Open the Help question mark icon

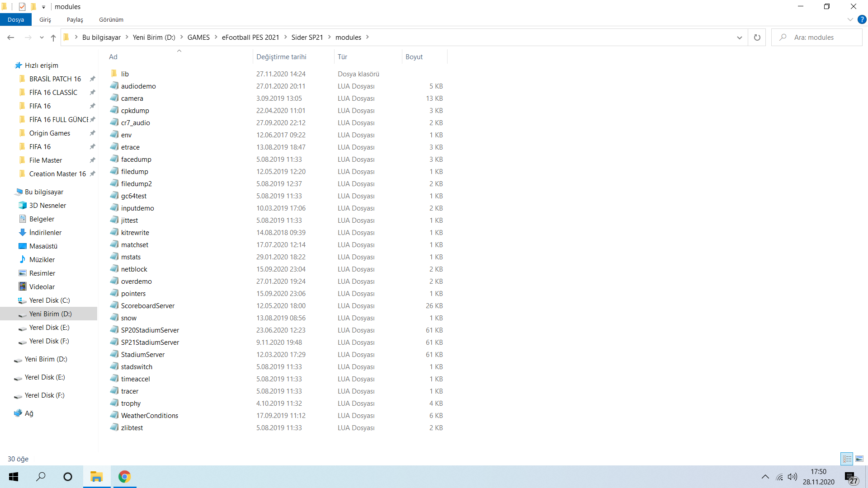click(862, 19)
